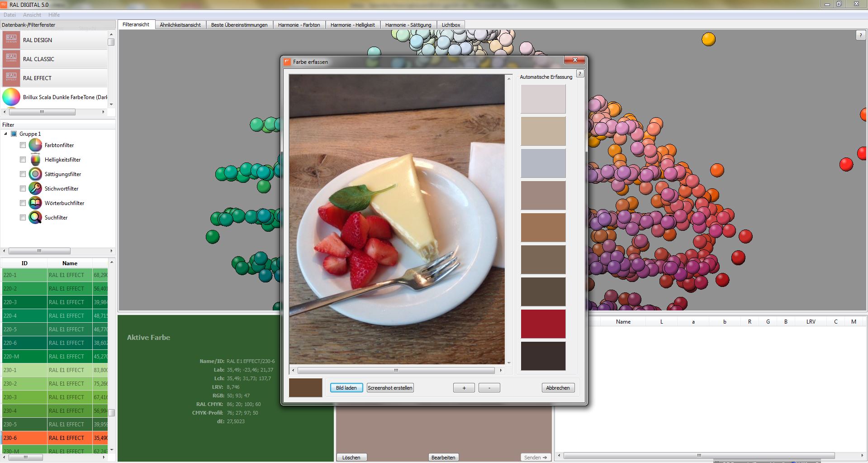Pick the red swatch in Automatische Erfassung

543,324
